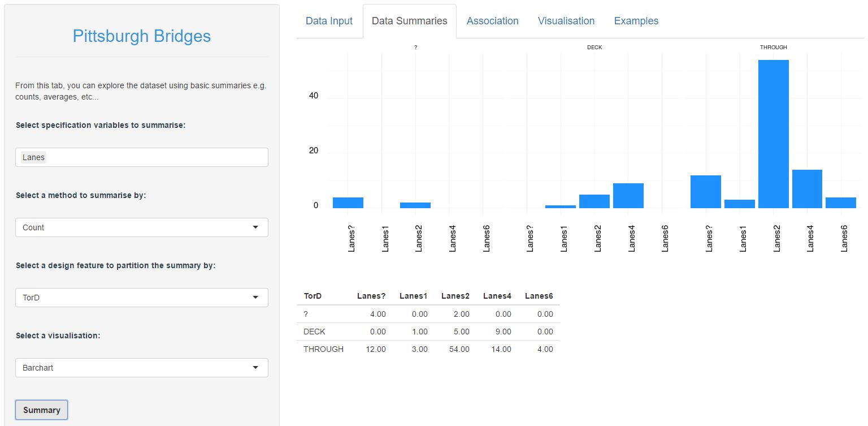Click the 'Select specification variables to summarise:' label
This screenshot has height=426, width=868.
101,125
